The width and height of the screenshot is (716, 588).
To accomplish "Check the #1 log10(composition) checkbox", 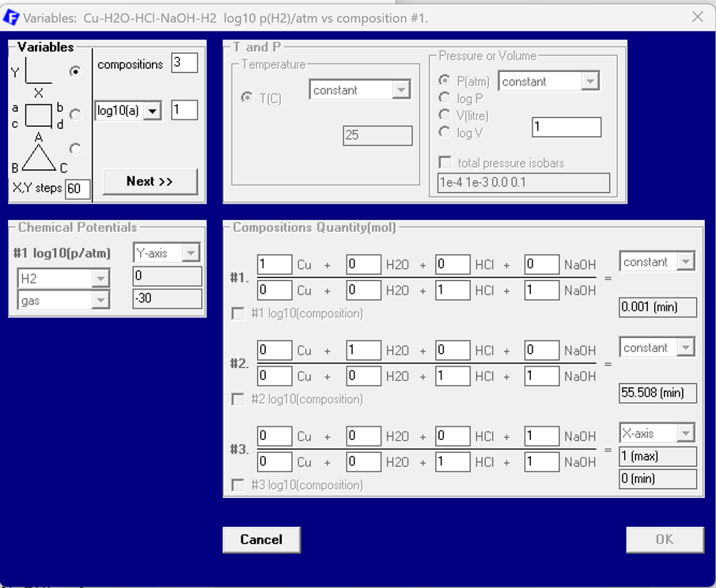I will click(x=238, y=313).
